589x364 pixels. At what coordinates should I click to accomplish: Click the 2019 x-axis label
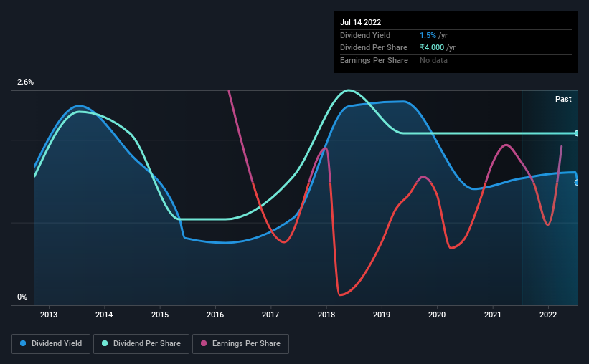(x=382, y=315)
